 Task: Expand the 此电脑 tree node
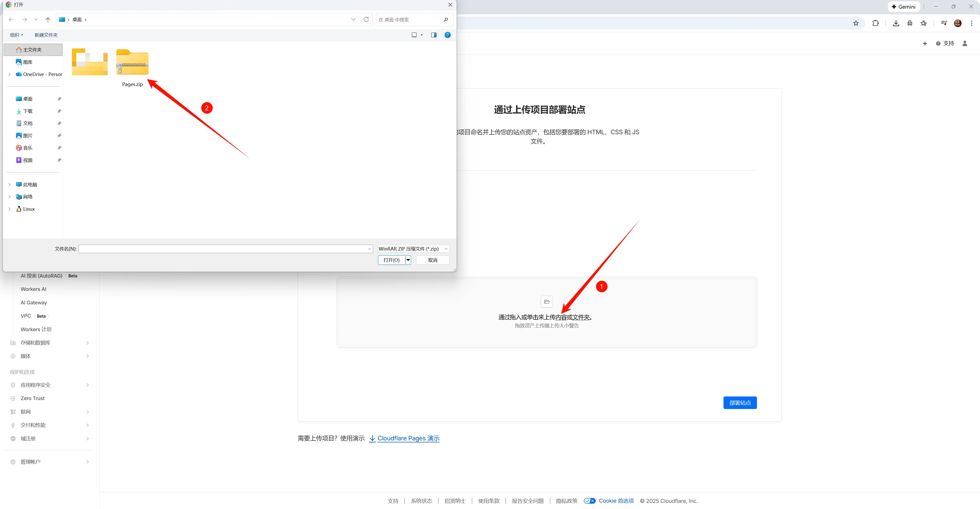point(9,184)
